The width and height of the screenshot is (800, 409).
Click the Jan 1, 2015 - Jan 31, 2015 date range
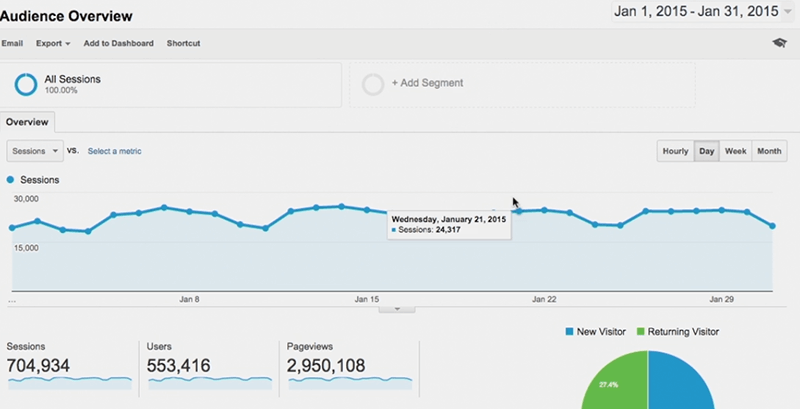696,11
